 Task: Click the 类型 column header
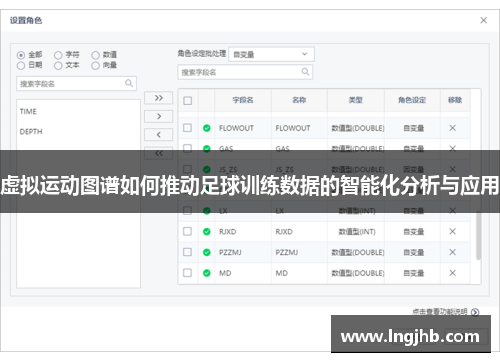pos(355,100)
